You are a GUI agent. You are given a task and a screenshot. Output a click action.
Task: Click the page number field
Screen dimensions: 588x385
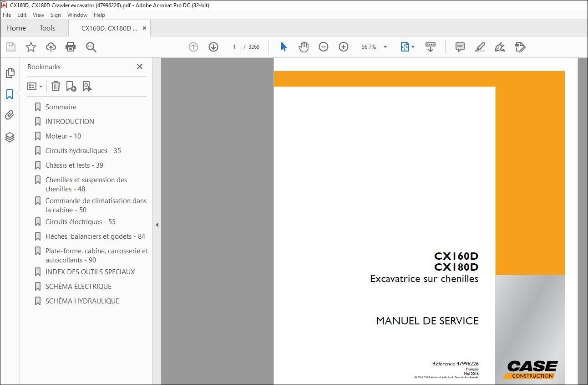tap(234, 47)
